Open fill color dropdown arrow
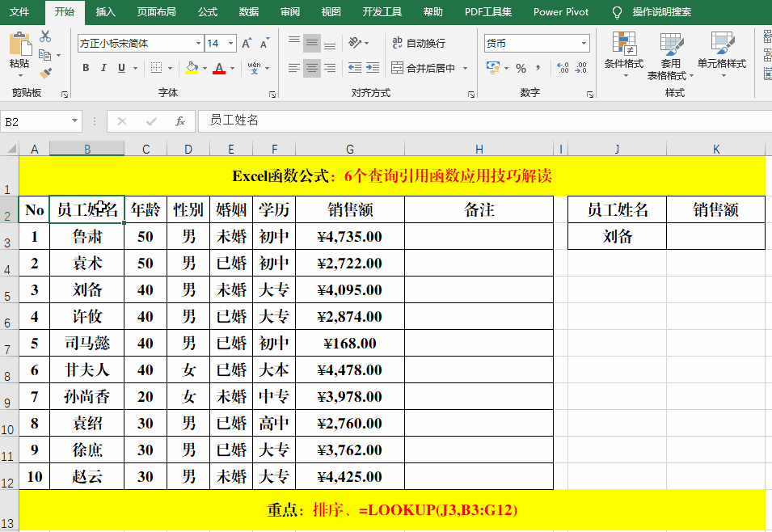772x532 pixels. pos(205,68)
